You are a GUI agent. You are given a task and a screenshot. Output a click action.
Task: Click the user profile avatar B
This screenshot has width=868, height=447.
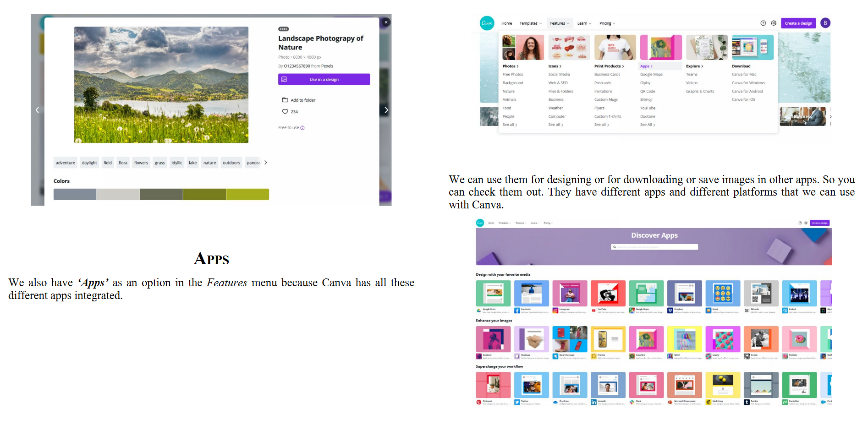click(825, 23)
